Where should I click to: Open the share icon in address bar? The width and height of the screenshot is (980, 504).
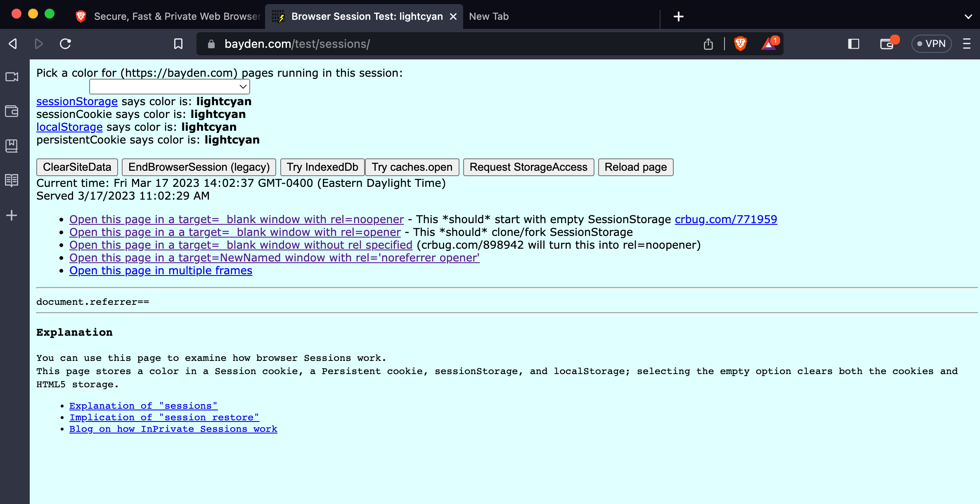pos(708,44)
